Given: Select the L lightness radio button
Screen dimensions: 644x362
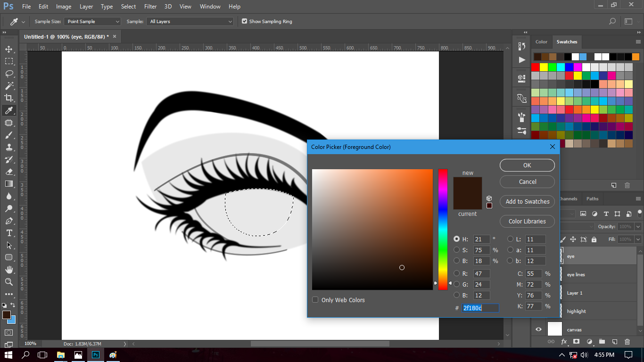Looking at the screenshot, I should (x=510, y=239).
